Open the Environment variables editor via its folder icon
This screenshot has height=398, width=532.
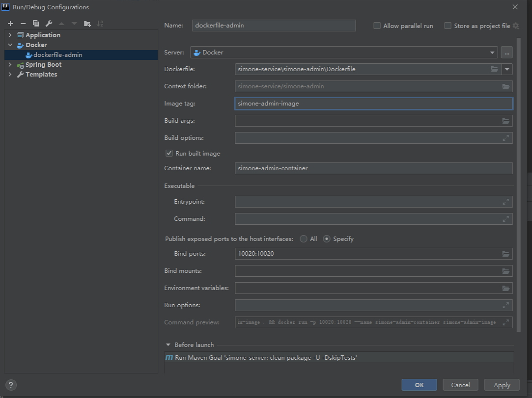click(506, 289)
